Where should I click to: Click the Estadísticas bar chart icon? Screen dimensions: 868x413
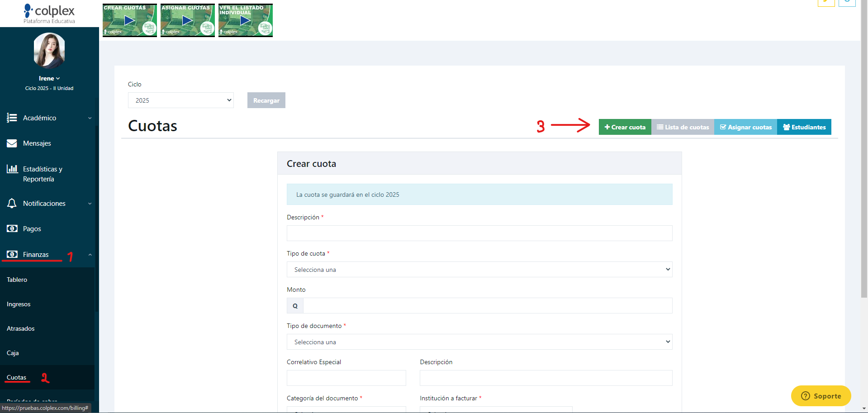[12, 169]
